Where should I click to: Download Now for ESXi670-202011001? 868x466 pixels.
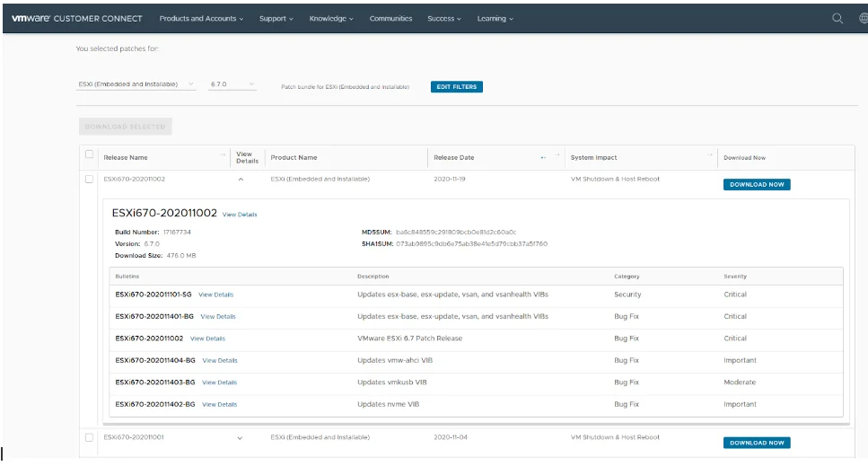pyautogui.click(x=757, y=443)
